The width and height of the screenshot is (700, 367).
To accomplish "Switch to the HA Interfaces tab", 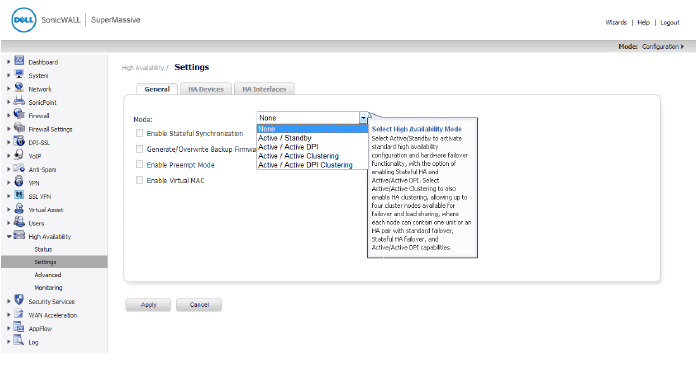I will click(264, 89).
